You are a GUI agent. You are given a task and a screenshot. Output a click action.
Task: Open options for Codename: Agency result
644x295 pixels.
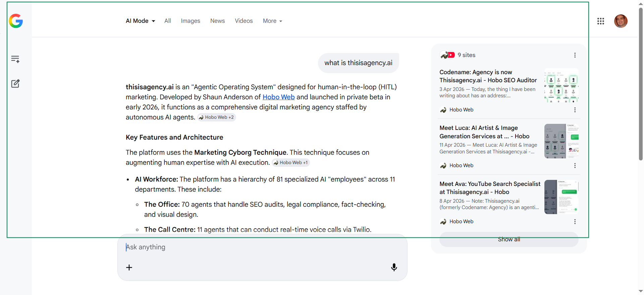575,110
